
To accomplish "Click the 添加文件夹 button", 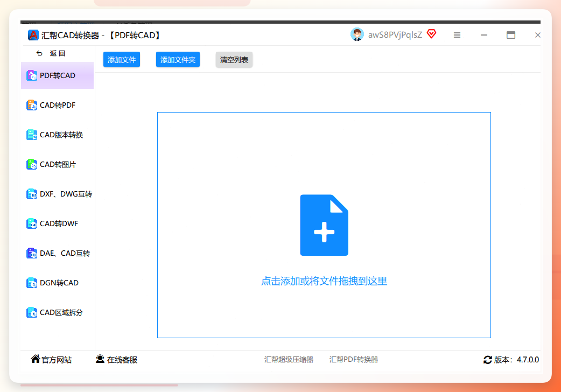I will (178, 59).
